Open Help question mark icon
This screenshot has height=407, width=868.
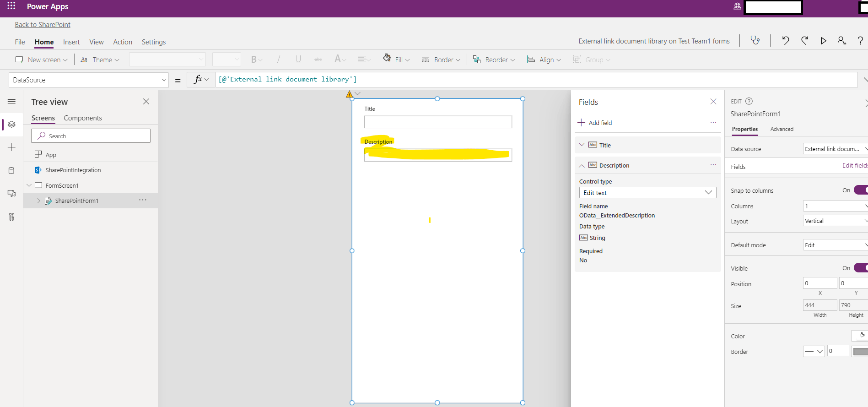point(860,41)
